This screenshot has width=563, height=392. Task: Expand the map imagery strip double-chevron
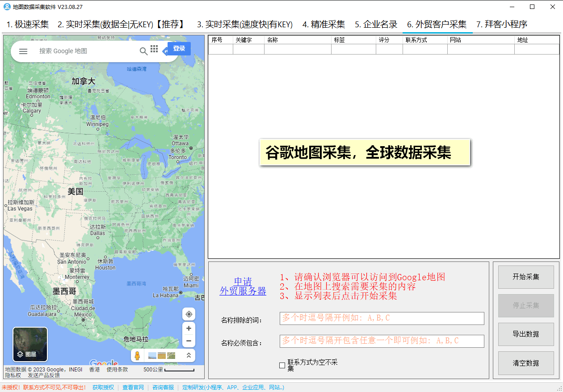[189, 355]
